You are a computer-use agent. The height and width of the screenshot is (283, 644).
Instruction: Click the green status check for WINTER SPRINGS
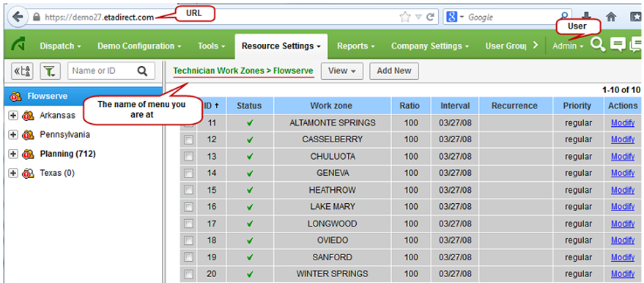[x=250, y=274]
